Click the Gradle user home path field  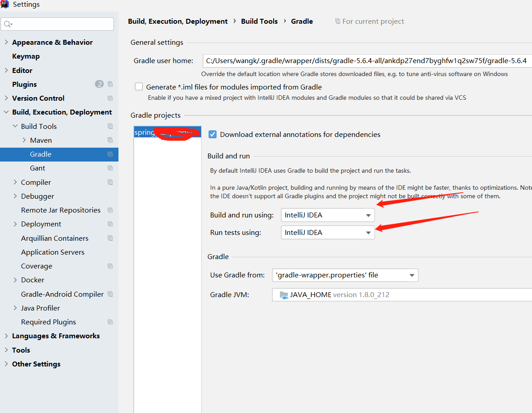click(367, 61)
